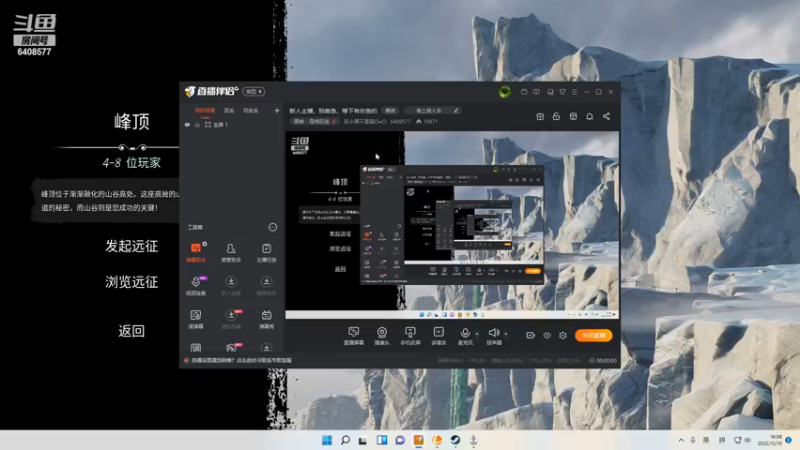
Task: Click 返回 in game menu
Action: click(x=132, y=331)
